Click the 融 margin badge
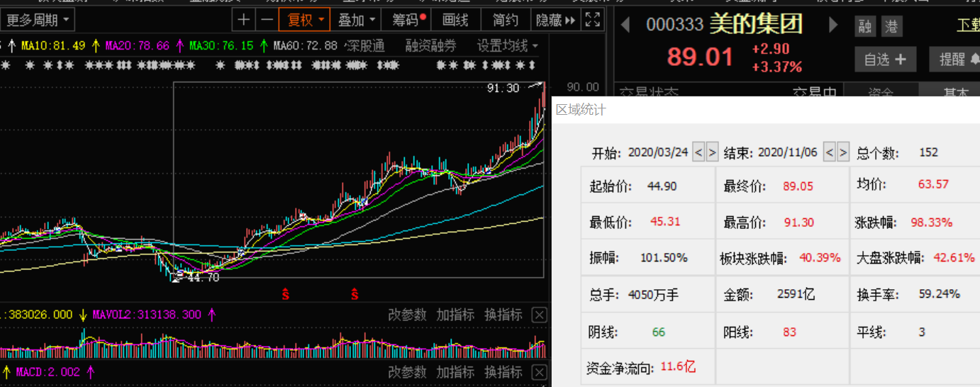 point(864,27)
